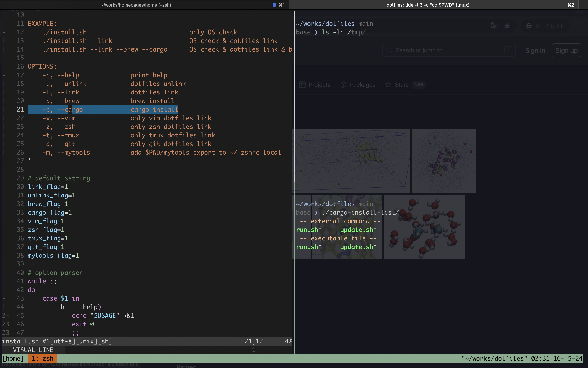Click the Sign up button
Image resolution: width=588 pixels, height=368 pixels.
[566, 50]
